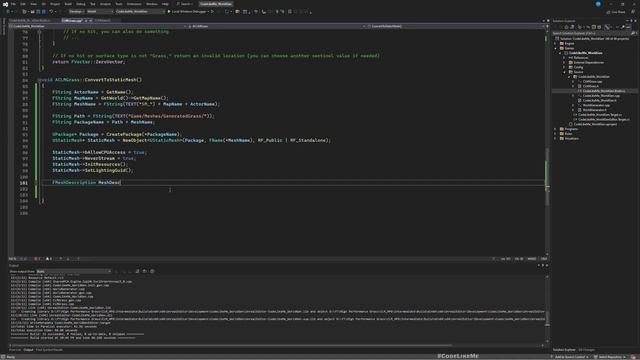
Task: Open the solution configuration dropdown
Action: coord(76,12)
